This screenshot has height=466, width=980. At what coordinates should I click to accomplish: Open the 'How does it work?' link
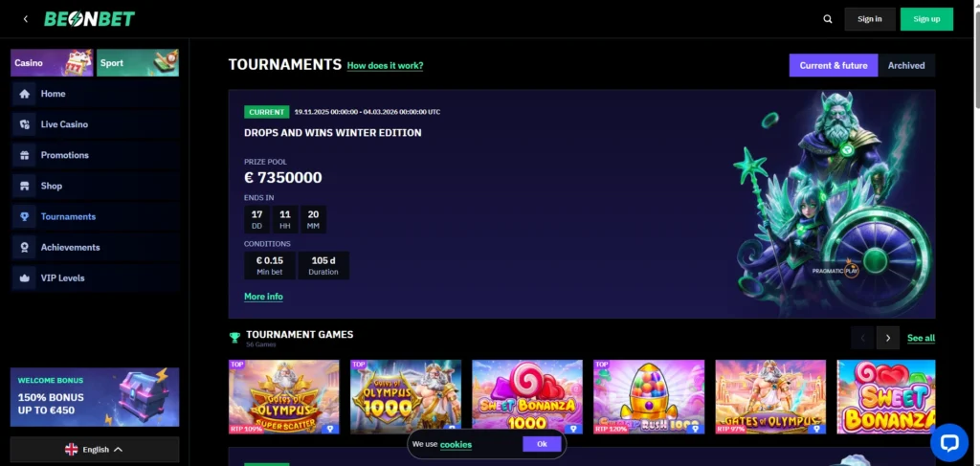(385, 66)
